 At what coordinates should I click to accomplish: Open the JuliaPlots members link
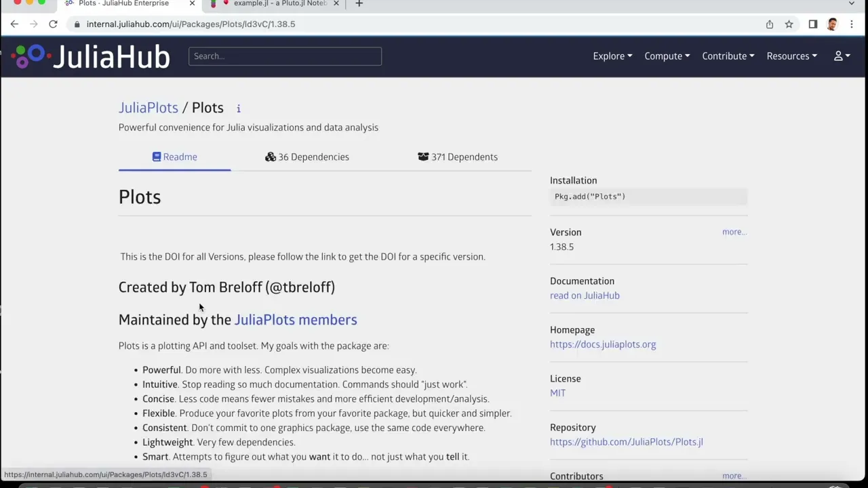[x=296, y=320]
